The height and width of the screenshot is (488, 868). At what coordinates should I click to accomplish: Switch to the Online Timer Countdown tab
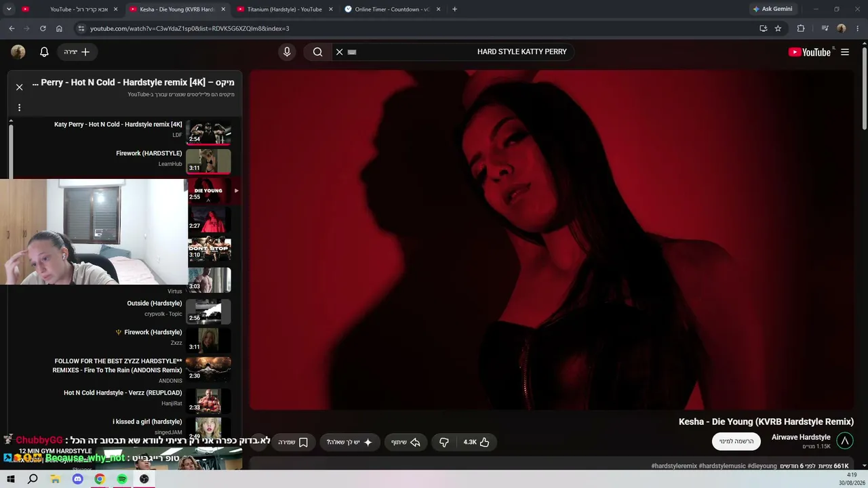[393, 9]
